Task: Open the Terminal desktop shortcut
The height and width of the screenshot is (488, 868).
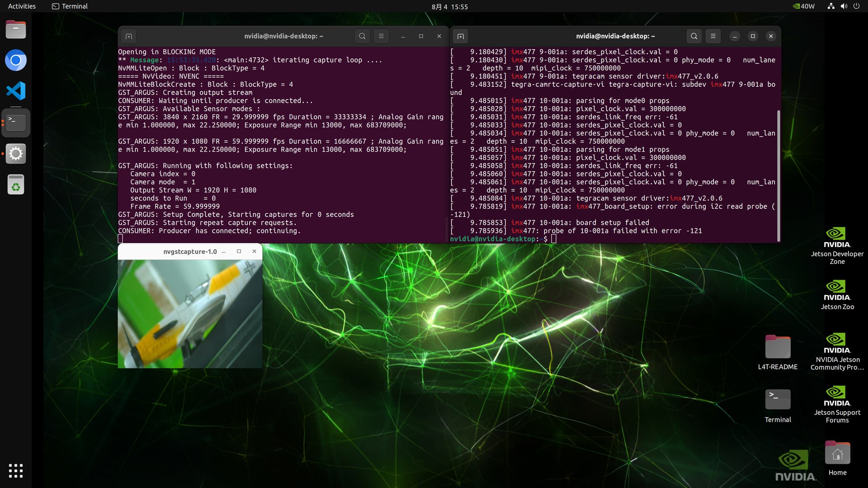Action: pyautogui.click(x=778, y=405)
